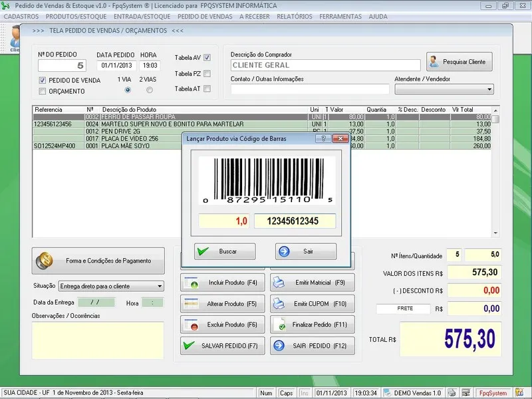Click the Finalizar Pedido document icon

279,325
